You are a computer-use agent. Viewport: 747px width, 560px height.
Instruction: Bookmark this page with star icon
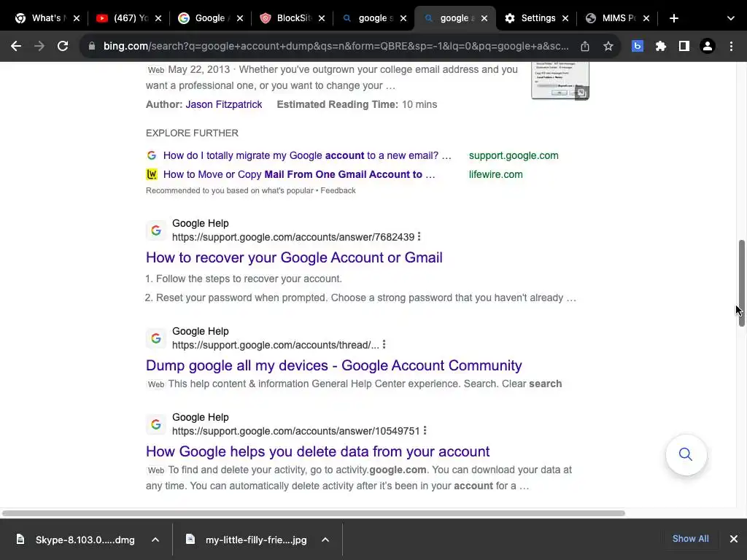coord(608,46)
